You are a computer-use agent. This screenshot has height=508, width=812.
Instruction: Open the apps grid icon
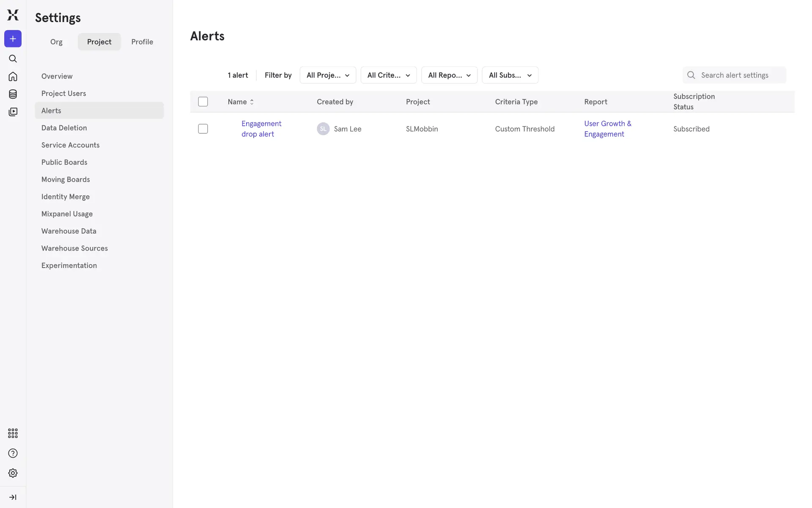click(x=13, y=433)
